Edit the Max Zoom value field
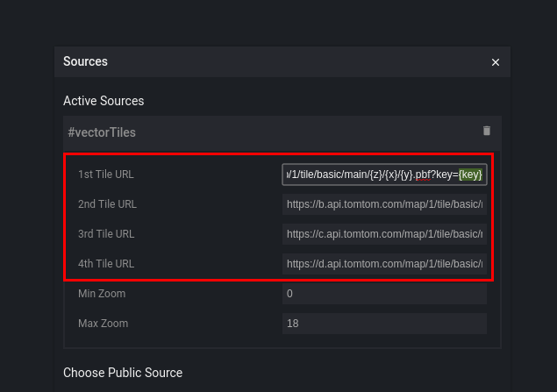This screenshot has width=557, height=392. 384,324
